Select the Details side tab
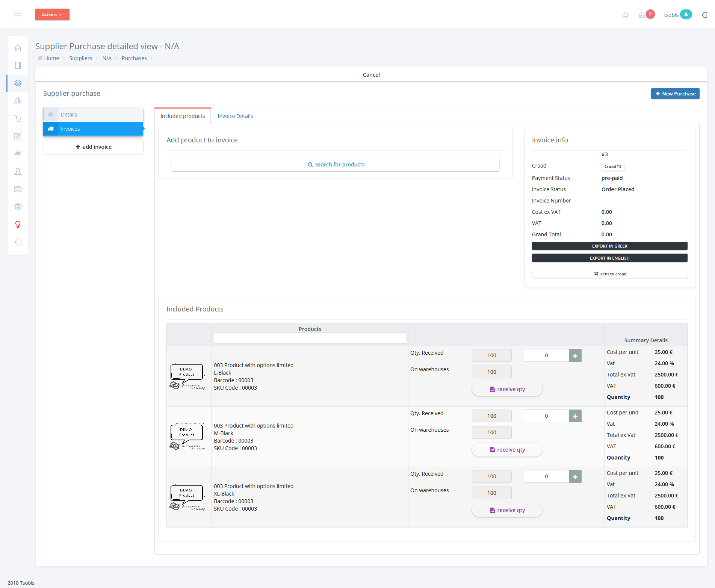 (93, 115)
